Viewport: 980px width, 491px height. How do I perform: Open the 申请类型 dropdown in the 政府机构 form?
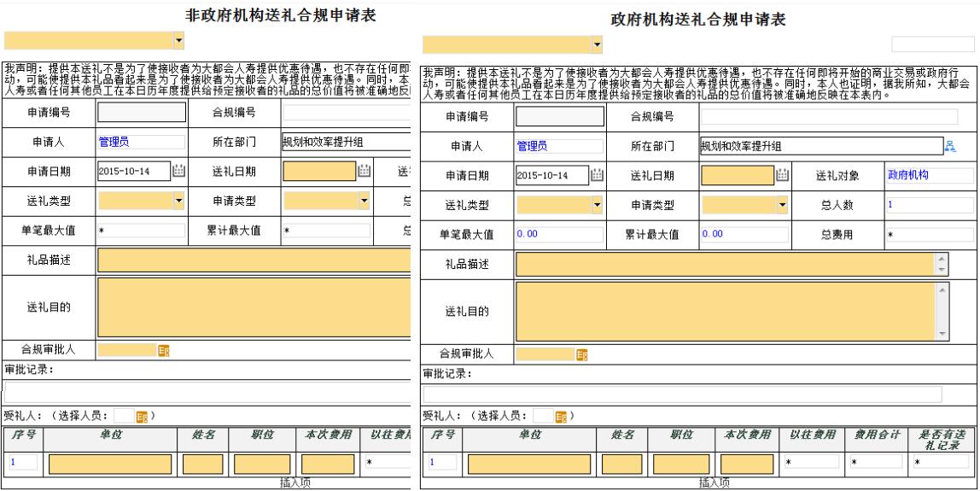click(x=782, y=205)
